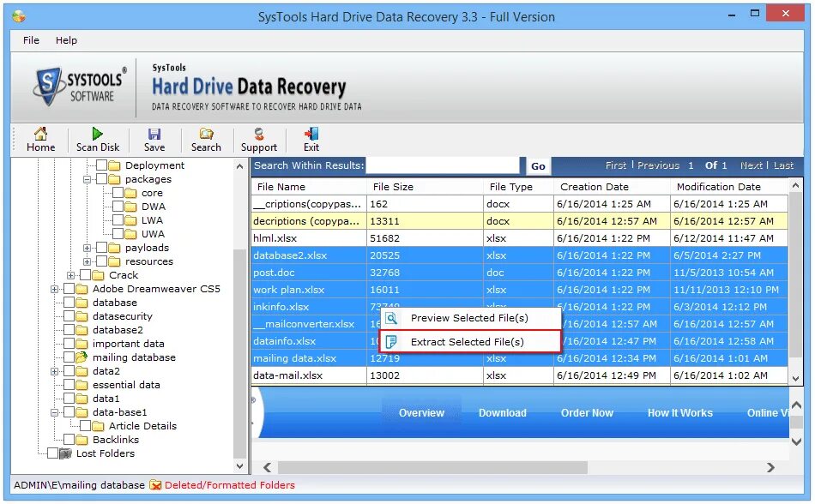
Task: Click the Exit toolbar icon
Action: coord(311,134)
